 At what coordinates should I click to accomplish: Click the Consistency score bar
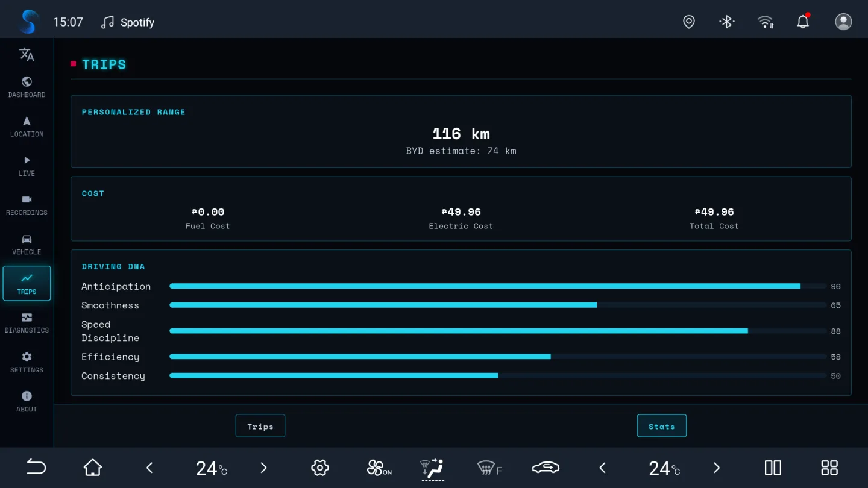498,375
